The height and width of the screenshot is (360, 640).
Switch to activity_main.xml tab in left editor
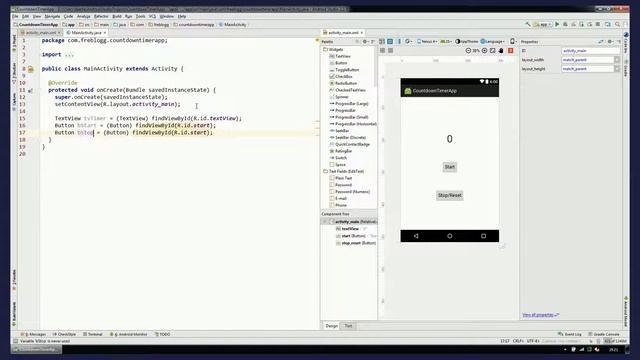click(x=41, y=33)
